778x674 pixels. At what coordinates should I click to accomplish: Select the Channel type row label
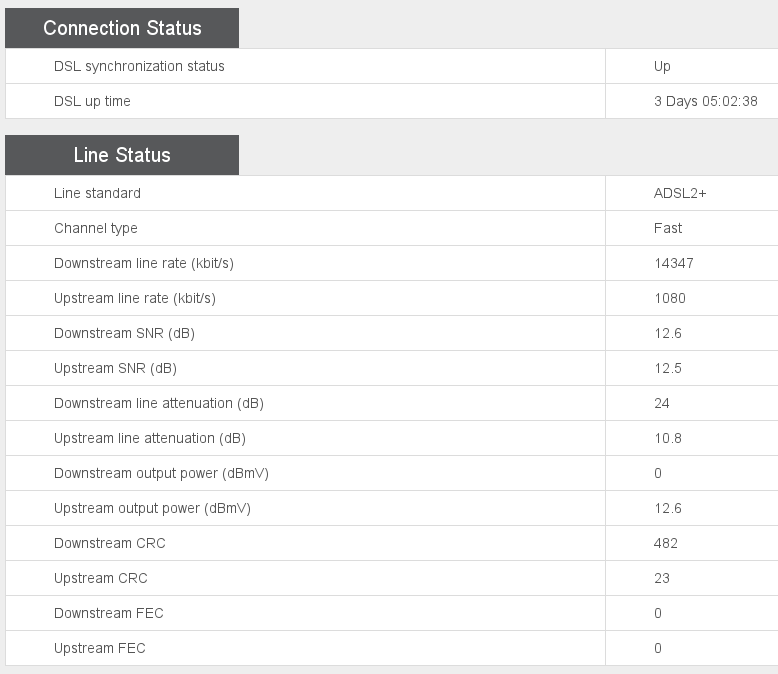96,228
